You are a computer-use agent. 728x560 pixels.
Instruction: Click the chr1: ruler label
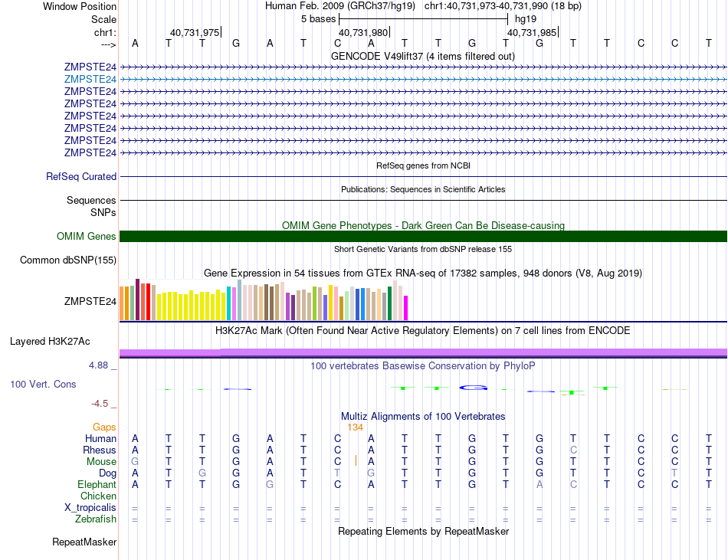coord(105,32)
